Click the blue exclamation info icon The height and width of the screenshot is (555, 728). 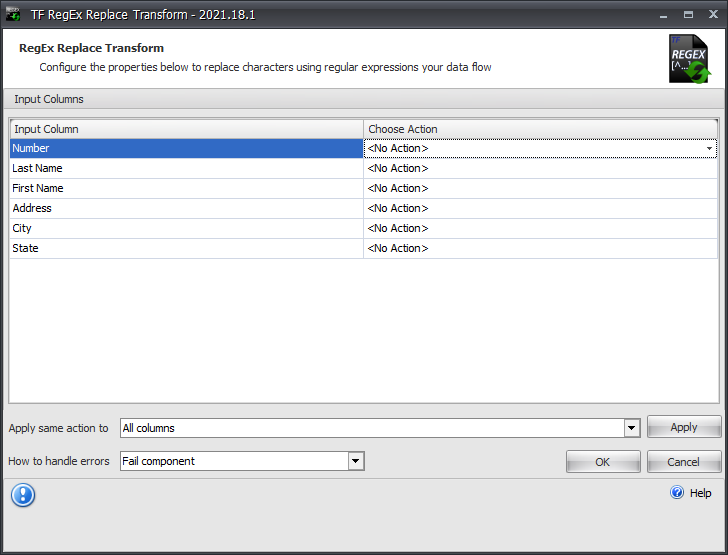[23, 495]
